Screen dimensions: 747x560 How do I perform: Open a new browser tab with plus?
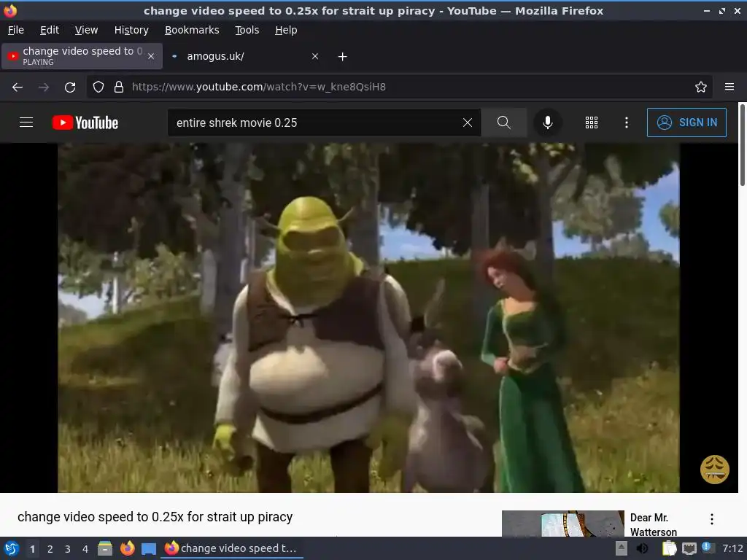[343, 57]
